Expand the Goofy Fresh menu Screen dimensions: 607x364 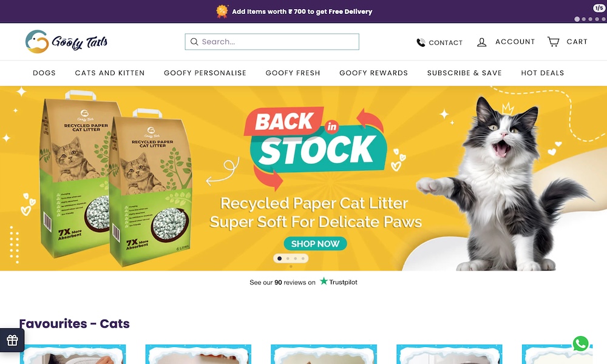(293, 73)
